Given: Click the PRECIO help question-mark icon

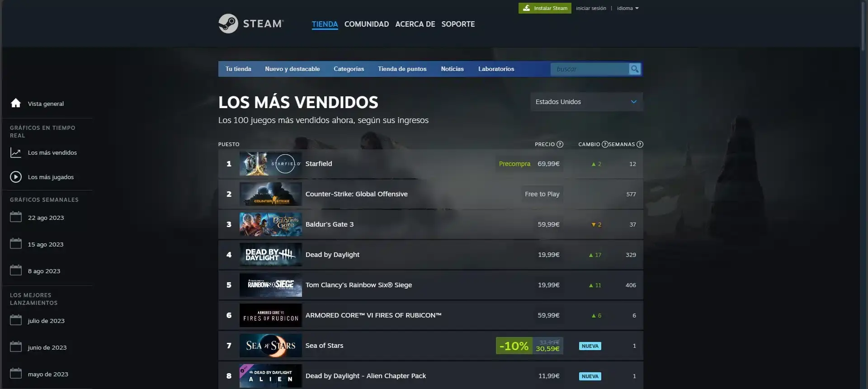Looking at the screenshot, I should point(560,144).
